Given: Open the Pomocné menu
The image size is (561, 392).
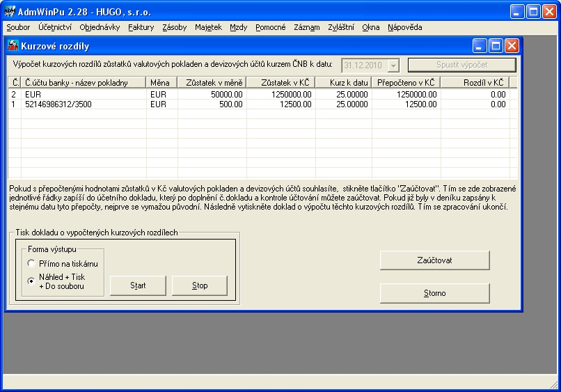Looking at the screenshot, I should coord(271,27).
